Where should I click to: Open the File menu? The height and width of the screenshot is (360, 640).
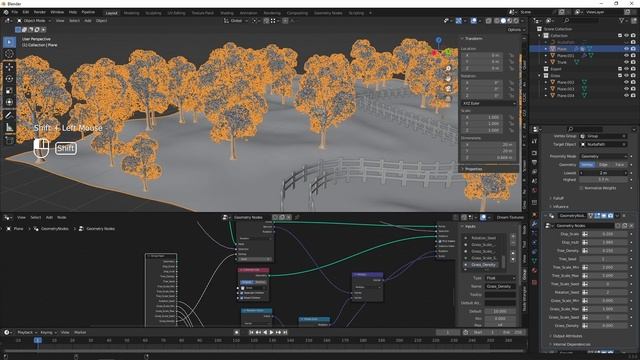pyautogui.click(x=15, y=12)
